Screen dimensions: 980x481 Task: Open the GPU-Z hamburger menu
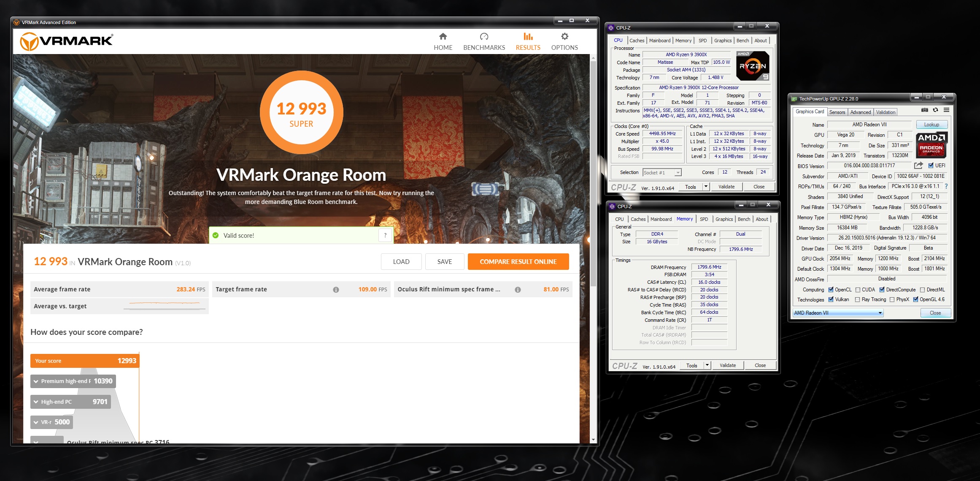coord(947,110)
